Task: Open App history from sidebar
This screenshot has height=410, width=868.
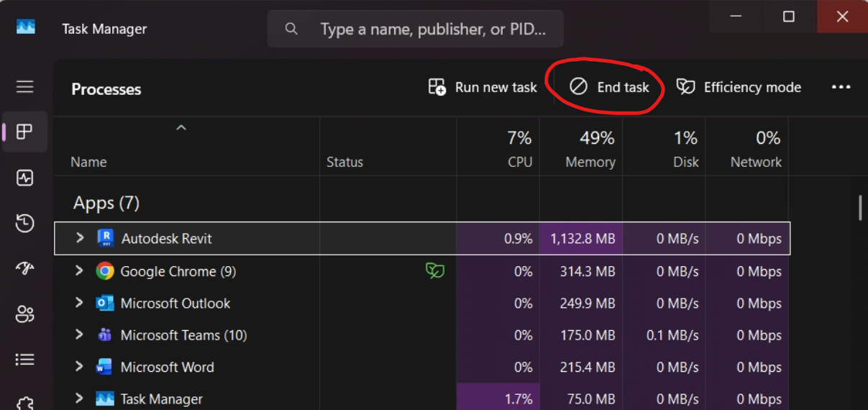Action: [25, 223]
